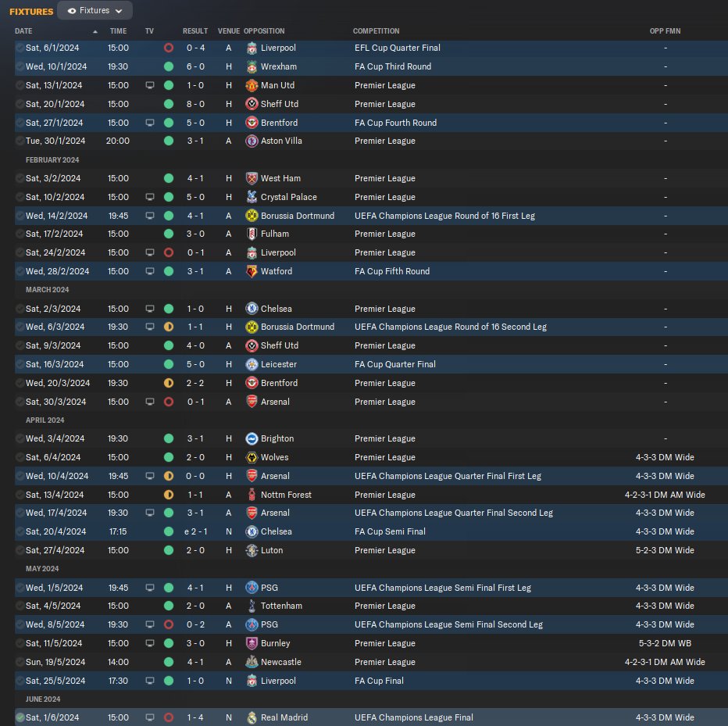Sort by the Result column header

point(195,31)
